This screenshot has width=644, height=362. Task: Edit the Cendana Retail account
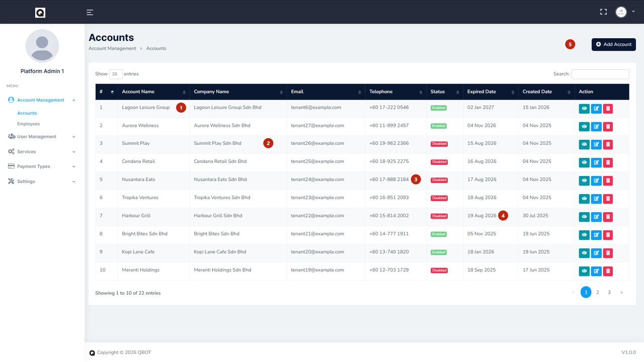pos(596,163)
